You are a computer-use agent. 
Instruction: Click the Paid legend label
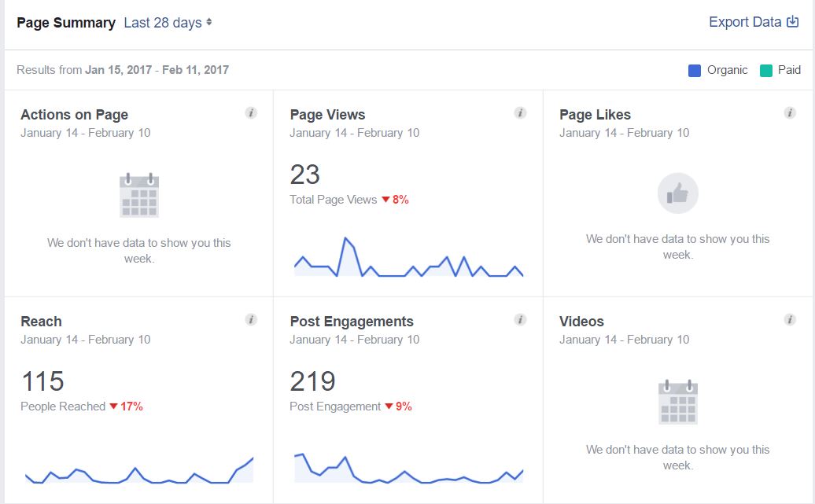pos(789,70)
